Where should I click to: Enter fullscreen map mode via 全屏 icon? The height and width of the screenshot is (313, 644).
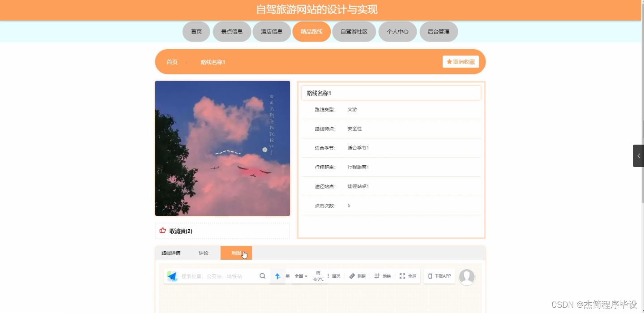(x=408, y=276)
